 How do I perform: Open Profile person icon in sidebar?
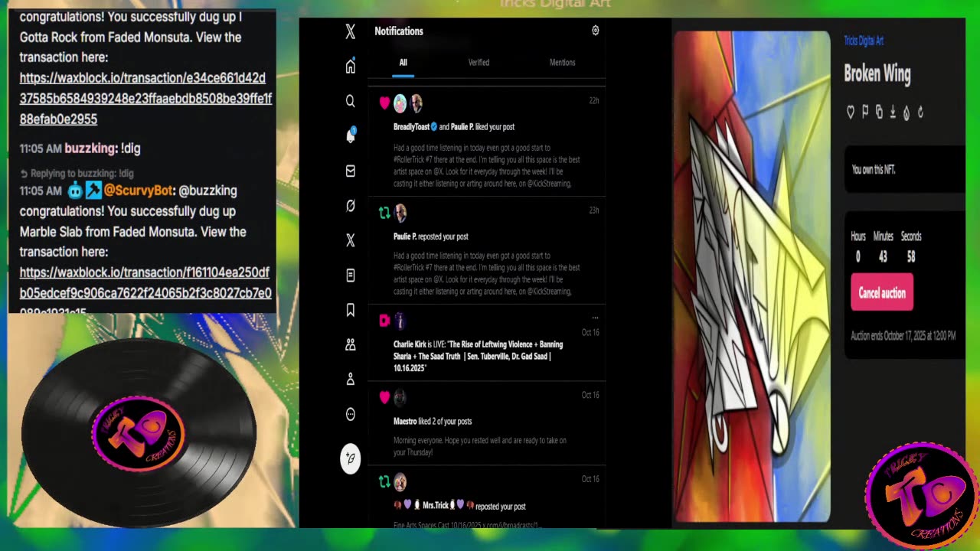tap(350, 380)
